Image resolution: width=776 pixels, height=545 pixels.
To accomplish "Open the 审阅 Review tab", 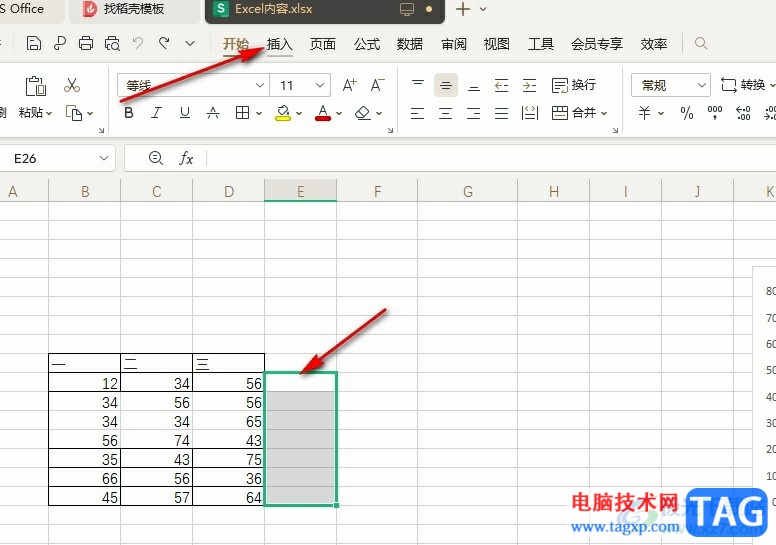I will (454, 44).
